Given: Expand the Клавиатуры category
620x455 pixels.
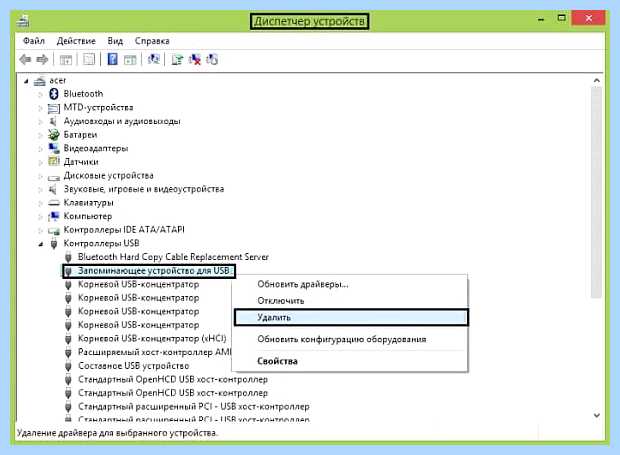Looking at the screenshot, I should point(40,203).
